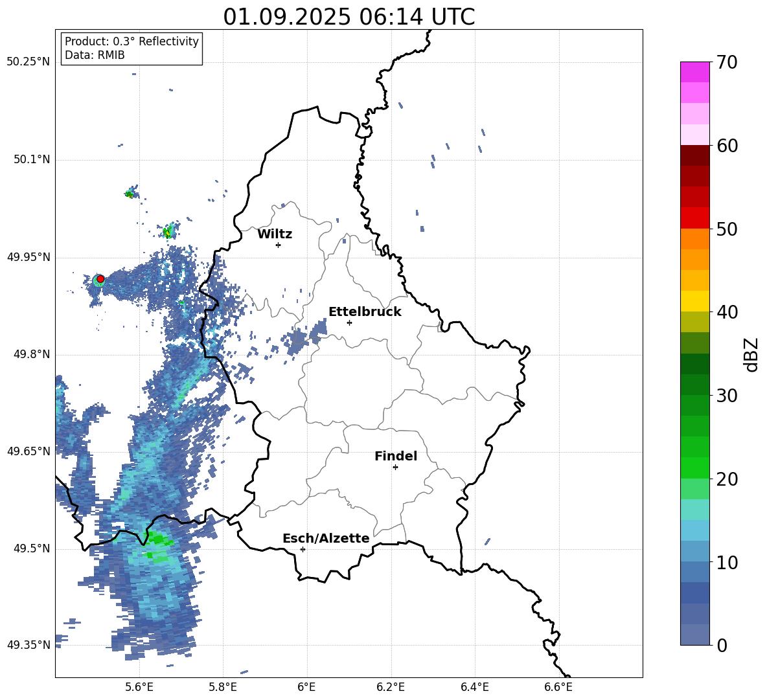Click the cross marker under Esch/Alzette
The height and width of the screenshot is (700, 767).
pyautogui.click(x=303, y=549)
